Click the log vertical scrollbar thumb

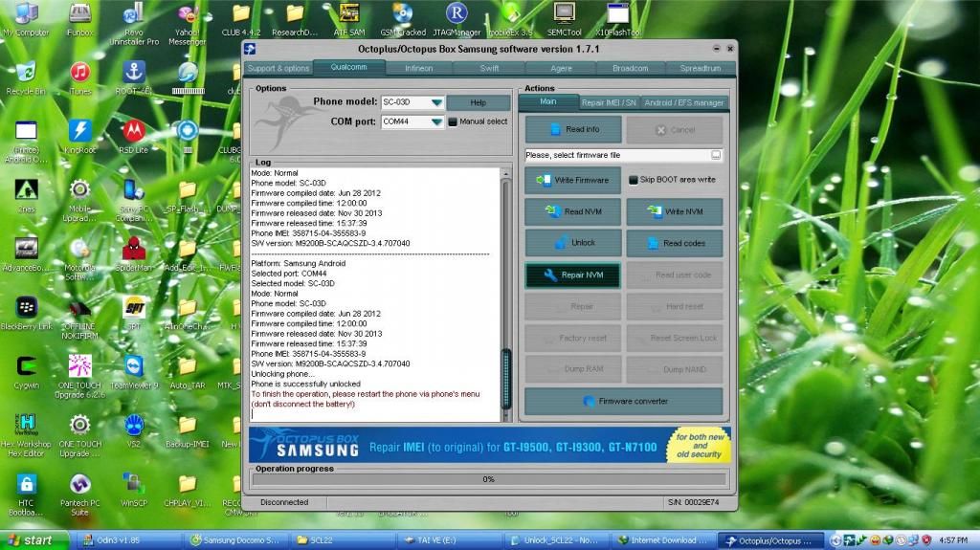pos(506,380)
